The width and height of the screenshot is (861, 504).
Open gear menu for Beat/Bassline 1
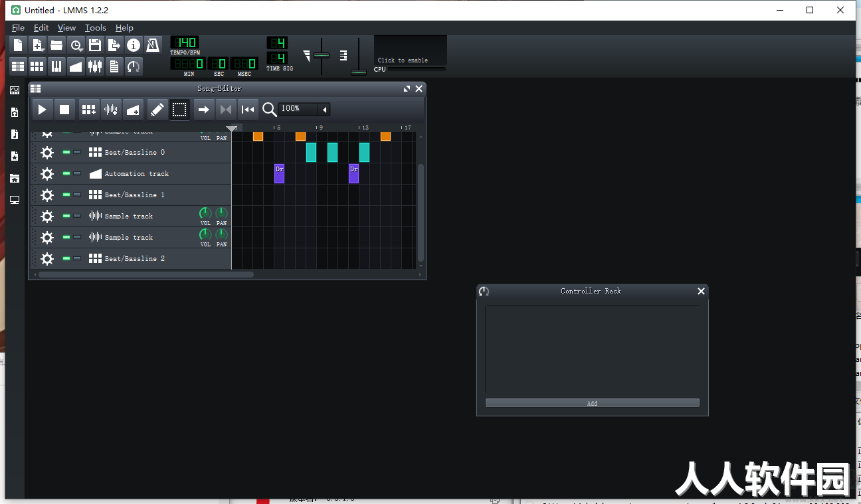(47, 195)
